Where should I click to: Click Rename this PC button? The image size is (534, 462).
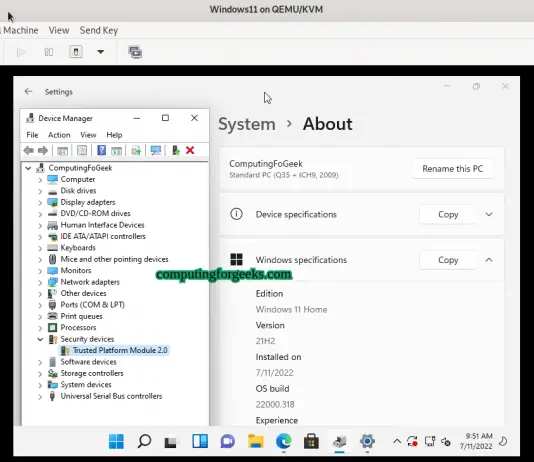point(453,169)
